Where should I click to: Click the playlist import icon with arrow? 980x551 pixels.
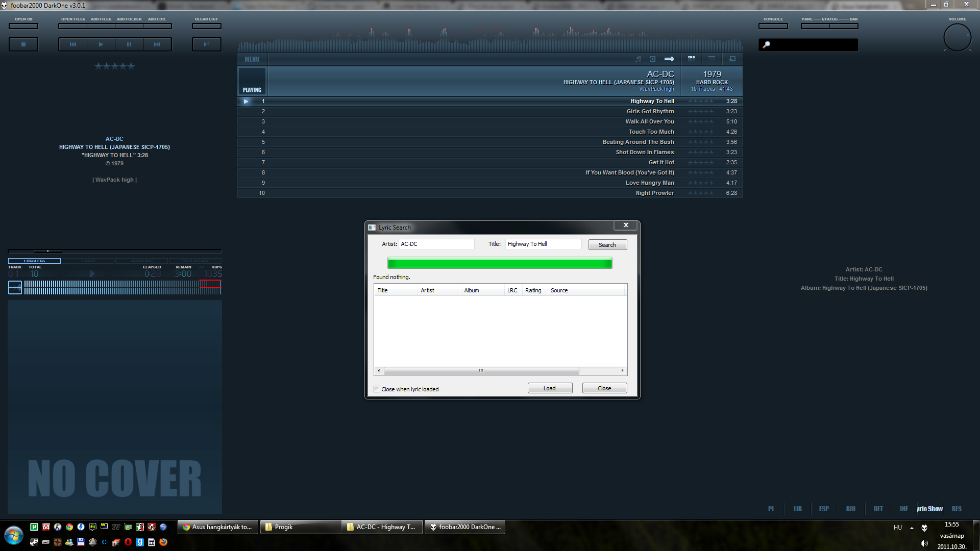[652, 59]
